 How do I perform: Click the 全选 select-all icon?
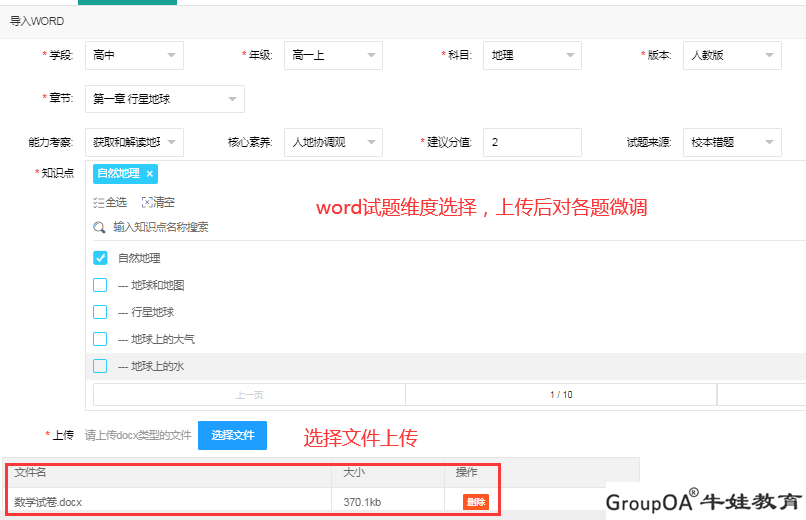(99, 202)
